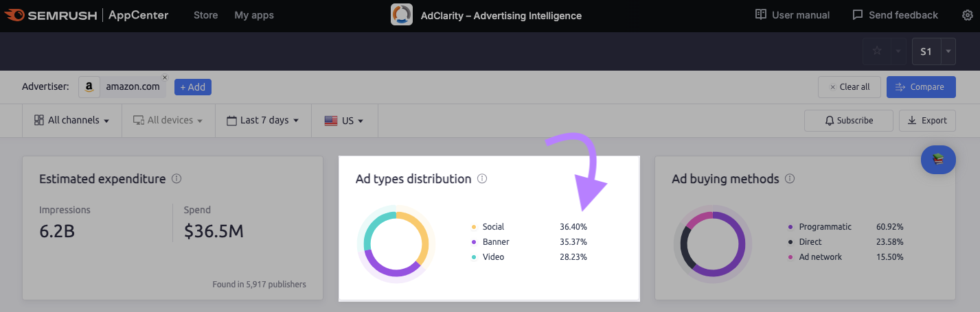Go to the Store menu
This screenshot has width=980, height=312.
tap(206, 15)
